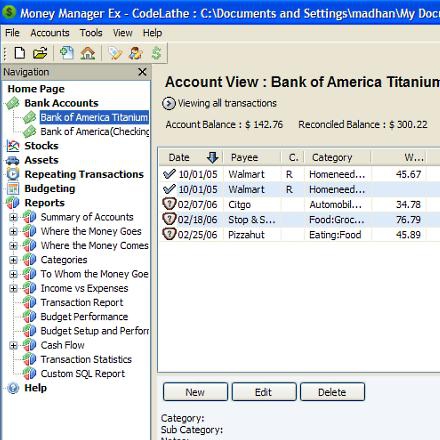Expand the Cash Flow report node
Viewport: 440px width, 440px height.
click(x=13, y=345)
